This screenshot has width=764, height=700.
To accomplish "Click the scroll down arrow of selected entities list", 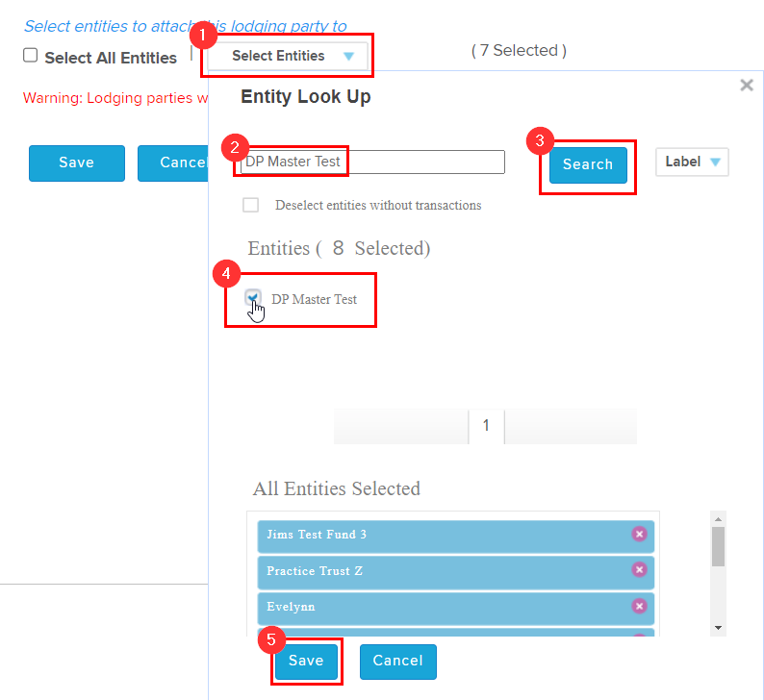I will click(718, 628).
